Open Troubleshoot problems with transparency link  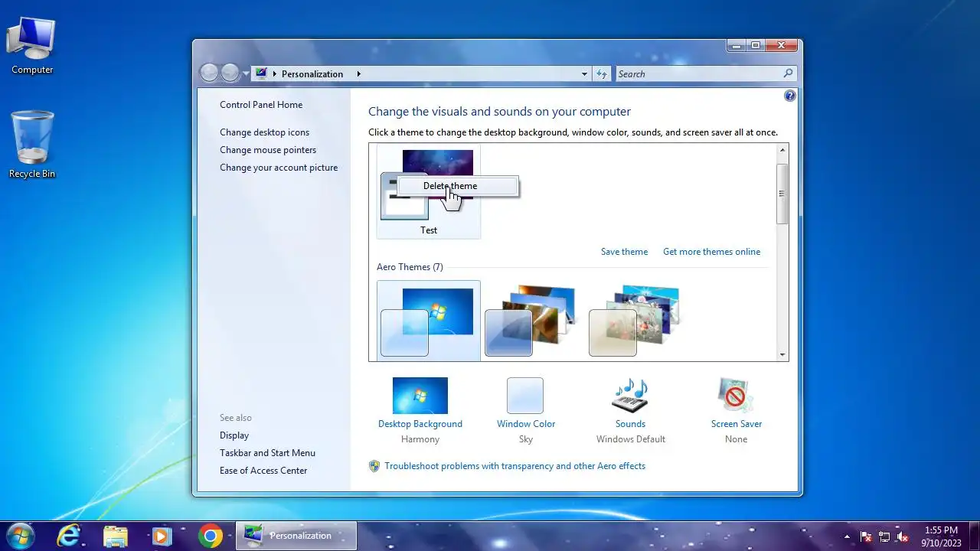point(514,466)
